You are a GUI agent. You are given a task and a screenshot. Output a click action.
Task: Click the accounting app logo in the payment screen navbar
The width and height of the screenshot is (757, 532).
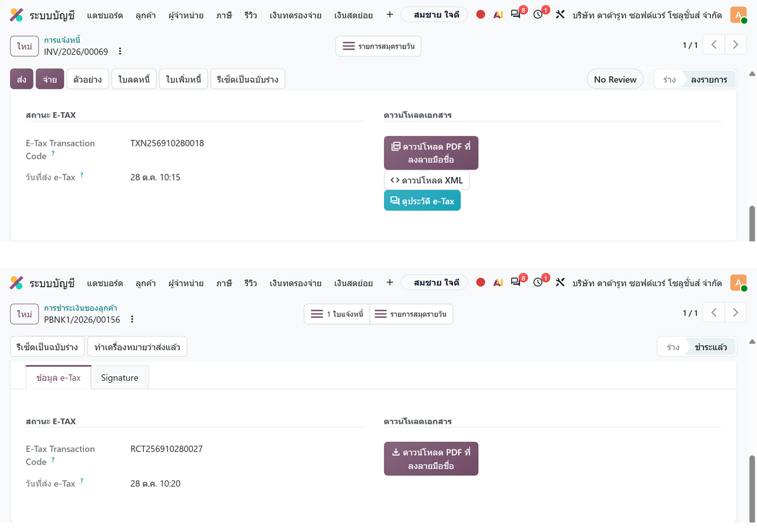(16, 282)
